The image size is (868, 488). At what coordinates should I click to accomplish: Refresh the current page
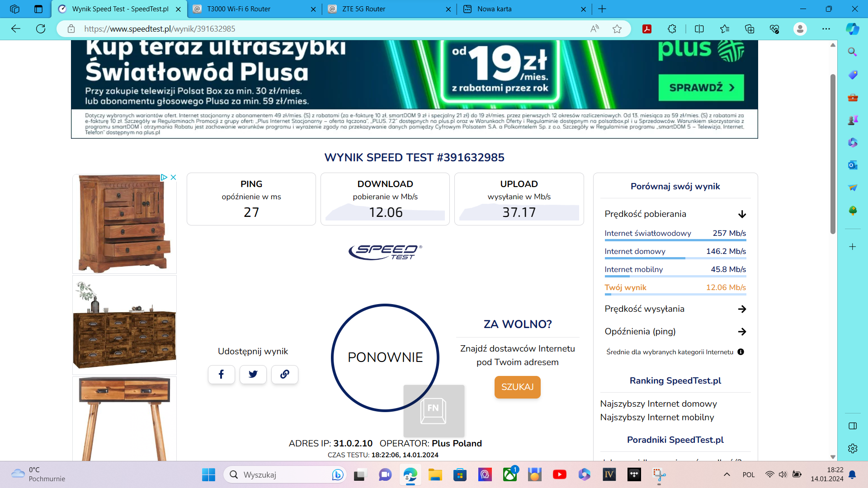coord(41,29)
